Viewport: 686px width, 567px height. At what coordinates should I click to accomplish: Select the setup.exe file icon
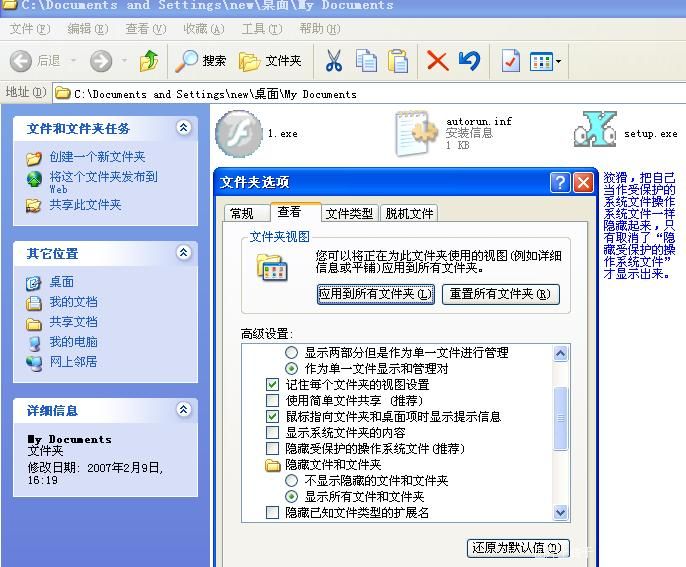pyautogui.click(x=595, y=129)
